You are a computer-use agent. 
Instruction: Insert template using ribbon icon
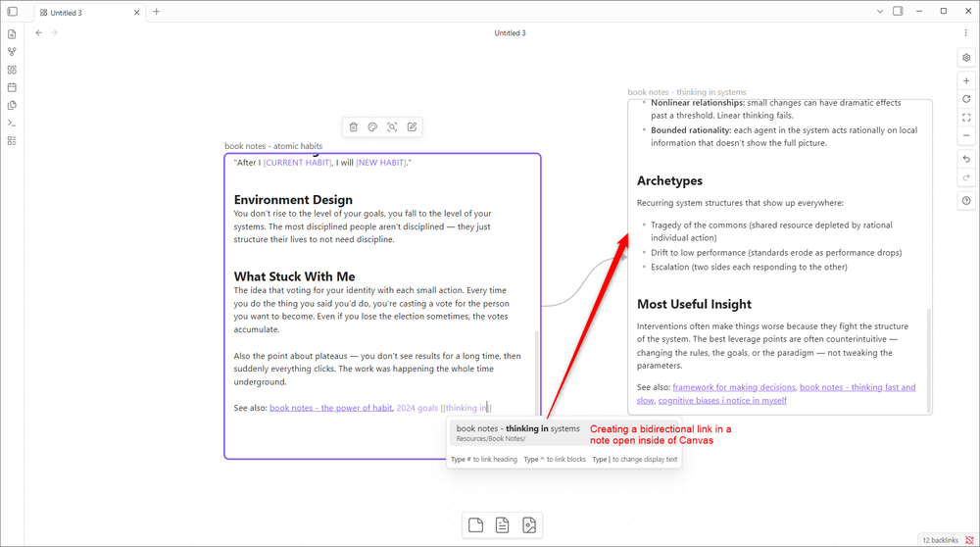[12, 105]
